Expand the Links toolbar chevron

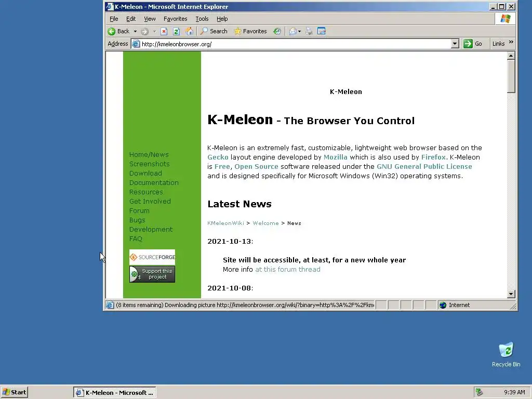(511, 43)
